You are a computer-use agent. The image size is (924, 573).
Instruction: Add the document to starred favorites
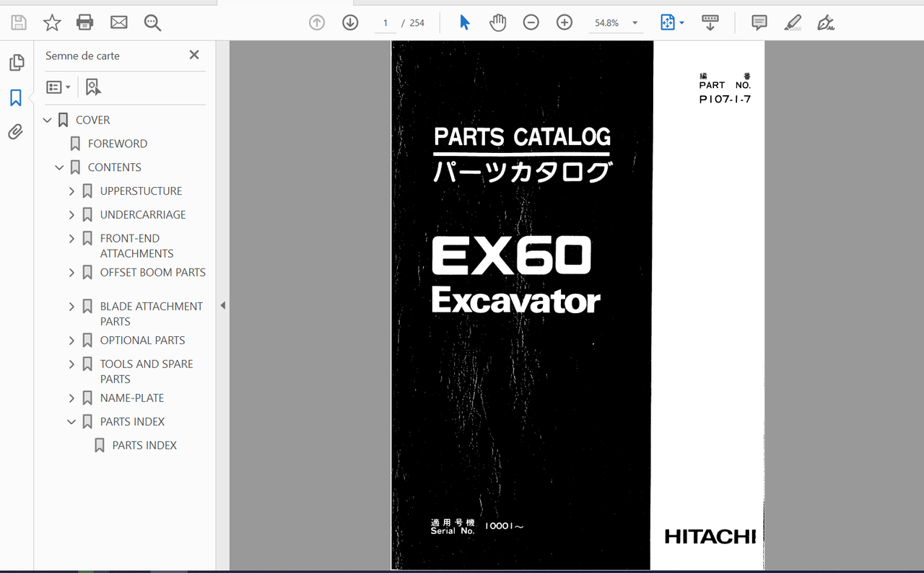pyautogui.click(x=52, y=22)
